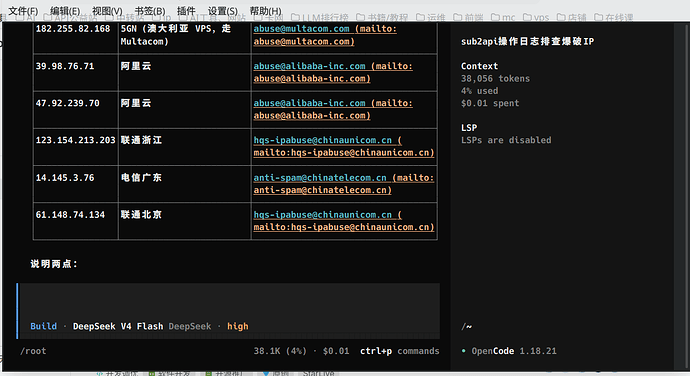
Task: Click the anti-spam@chinatelecom.cn email link
Action: tap(320, 177)
